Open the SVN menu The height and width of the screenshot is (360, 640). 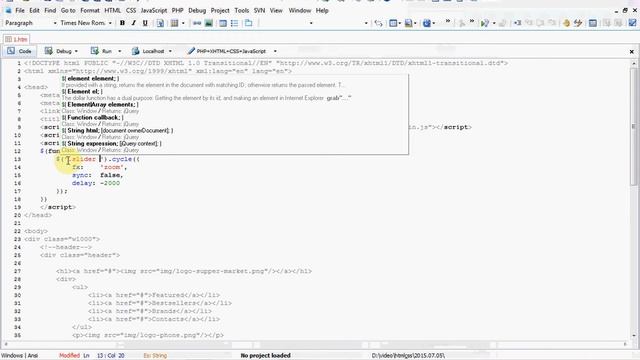click(260, 10)
